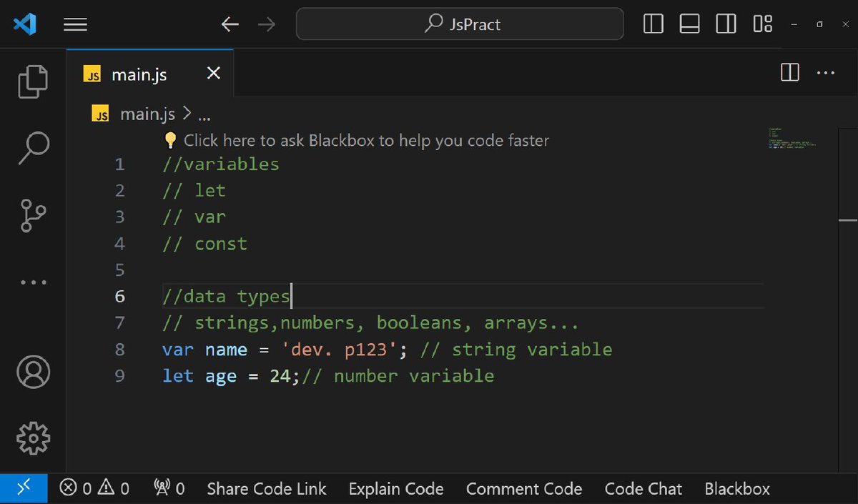Viewport: 858px width, 504px height.
Task: Click the Blackbox status bar item
Action: [737, 489]
